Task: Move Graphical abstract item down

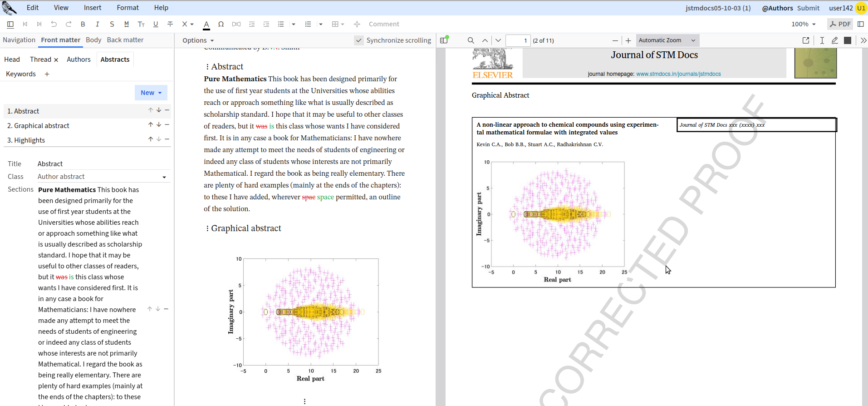Action: click(x=159, y=125)
